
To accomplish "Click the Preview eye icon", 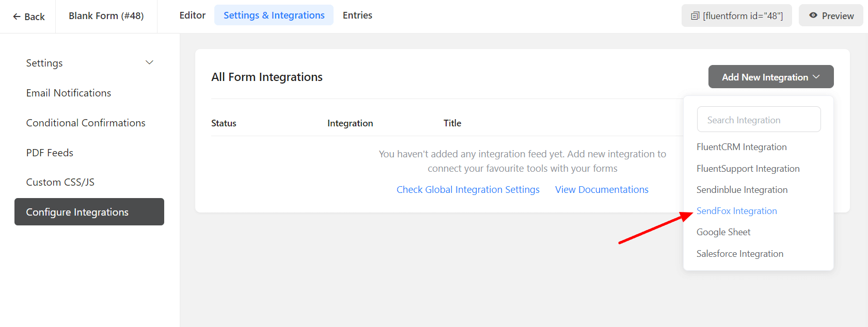I will (813, 15).
